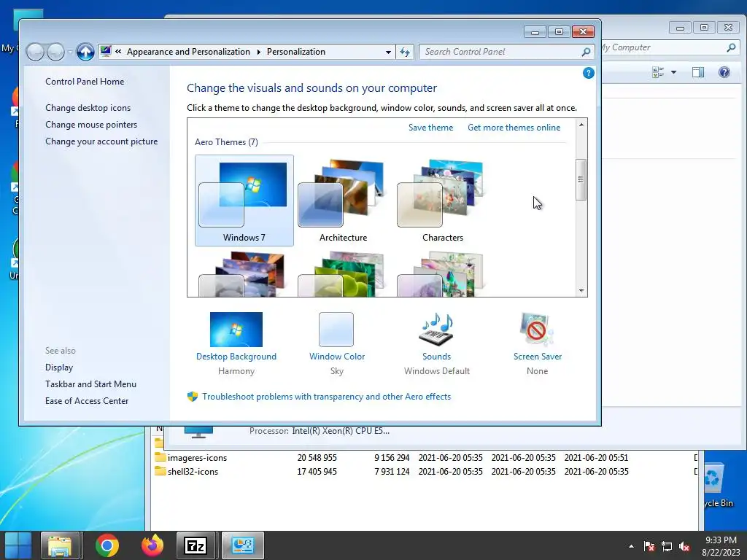Open the Recycle Bin desktop icon
The height and width of the screenshot is (560, 747).
pos(718,485)
